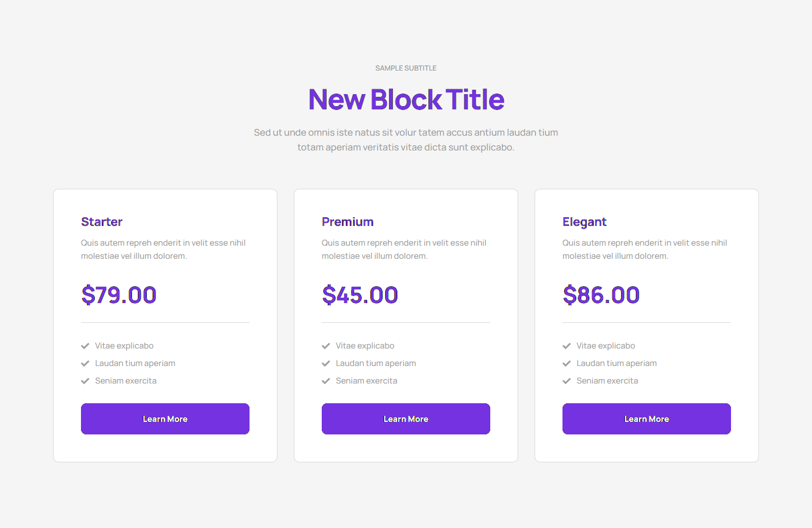
Task: Click the $86.00 price text
Action: click(x=601, y=295)
